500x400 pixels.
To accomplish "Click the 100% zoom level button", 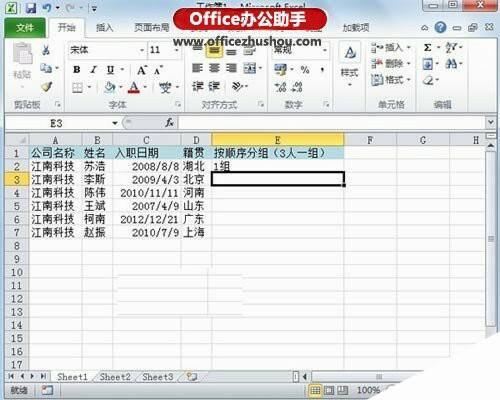I will pyautogui.click(x=368, y=390).
